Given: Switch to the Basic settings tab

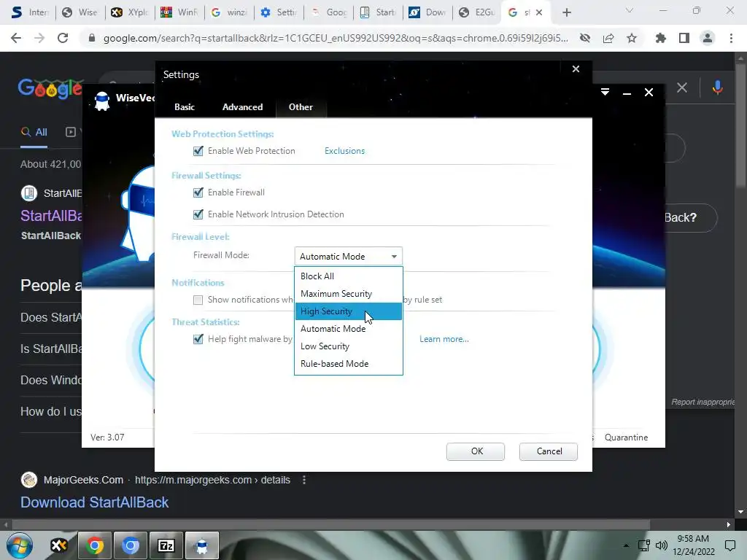Looking at the screenshot, I should (185, 107).
